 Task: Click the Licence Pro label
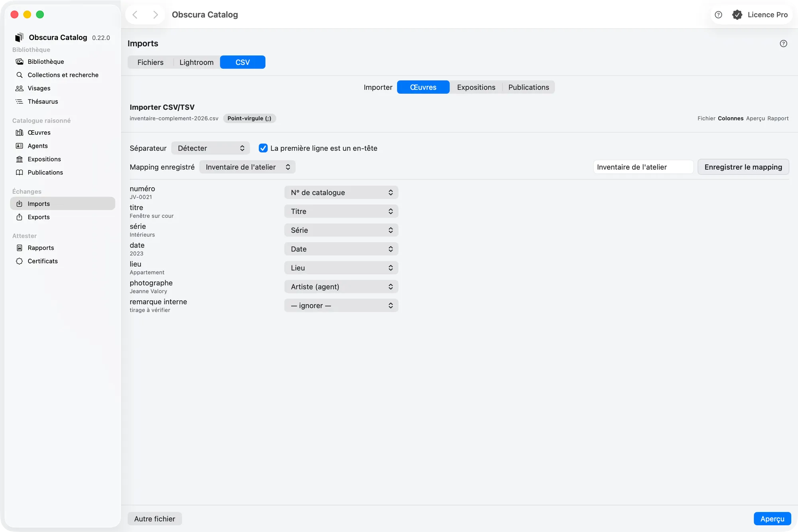tap(767, 15)
